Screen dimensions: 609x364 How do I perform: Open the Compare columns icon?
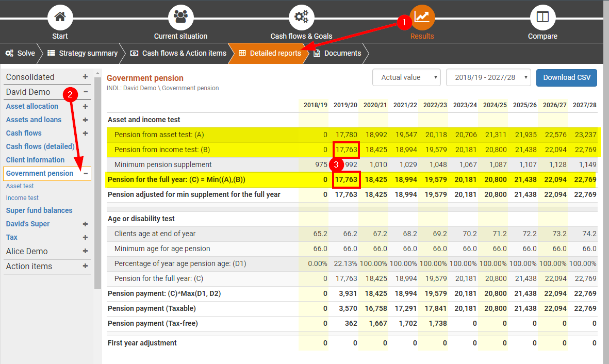click(542, 17)
